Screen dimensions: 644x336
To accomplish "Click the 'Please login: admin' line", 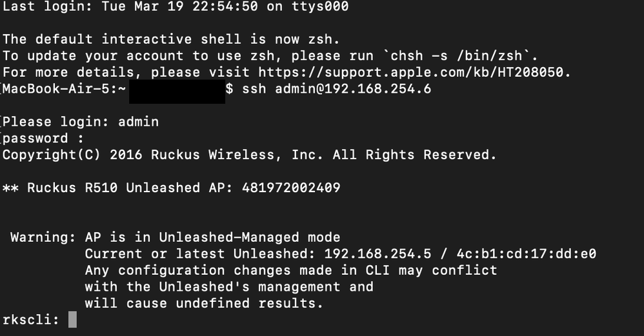I will click(x=81, y=121).
